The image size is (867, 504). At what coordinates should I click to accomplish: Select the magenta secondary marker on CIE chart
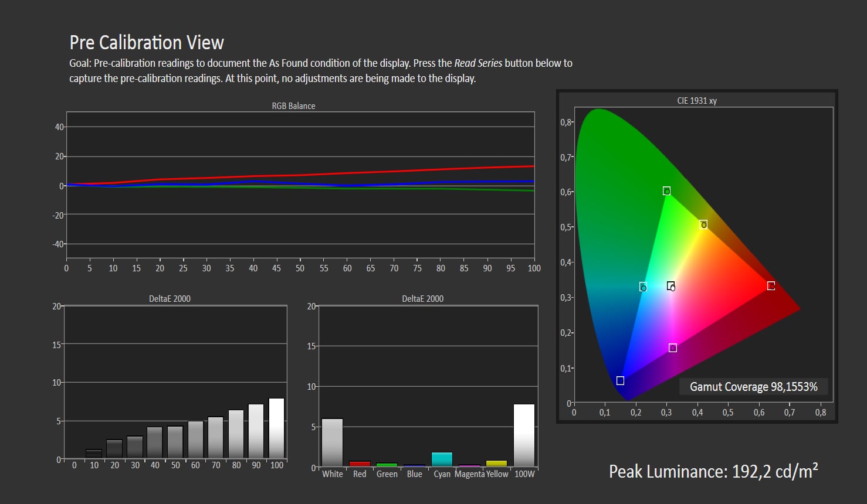tap(673, 348)
